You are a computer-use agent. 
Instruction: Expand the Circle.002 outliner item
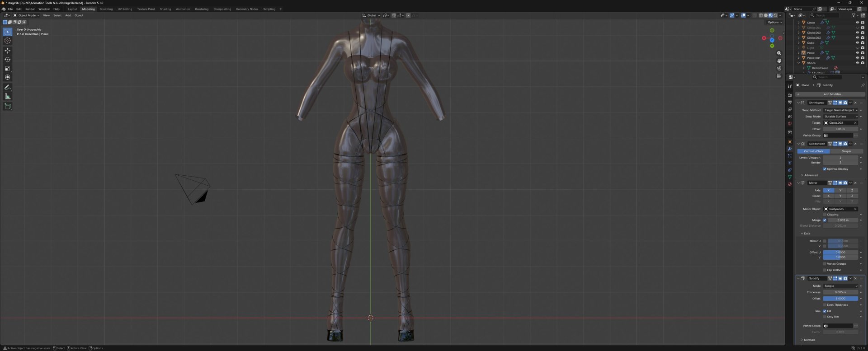[799, 33]
